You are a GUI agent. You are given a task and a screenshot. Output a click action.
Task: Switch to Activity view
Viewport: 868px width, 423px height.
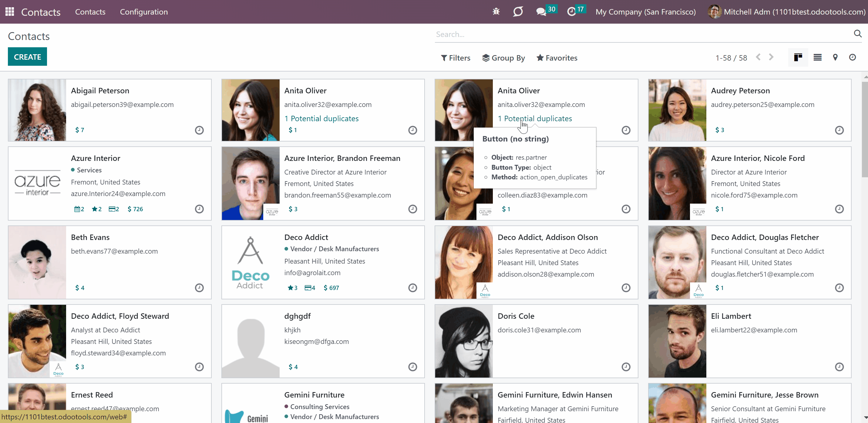[853, 58]
